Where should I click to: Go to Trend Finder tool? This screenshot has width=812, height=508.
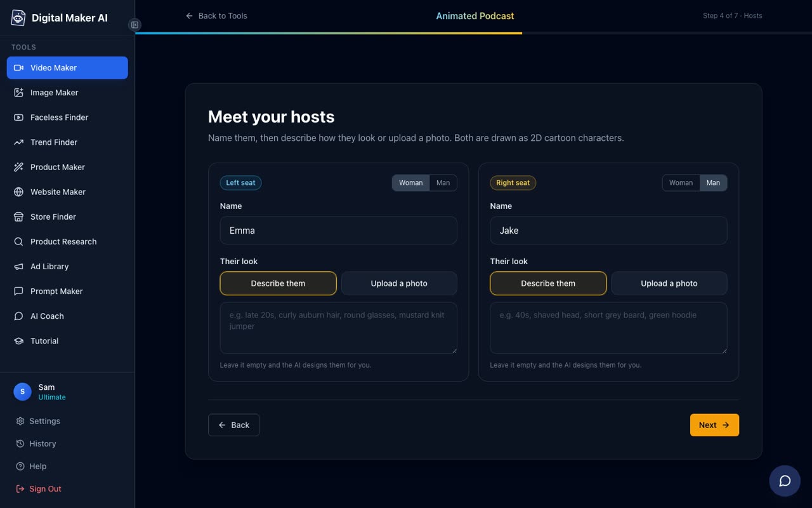click(x=67, y=142)
